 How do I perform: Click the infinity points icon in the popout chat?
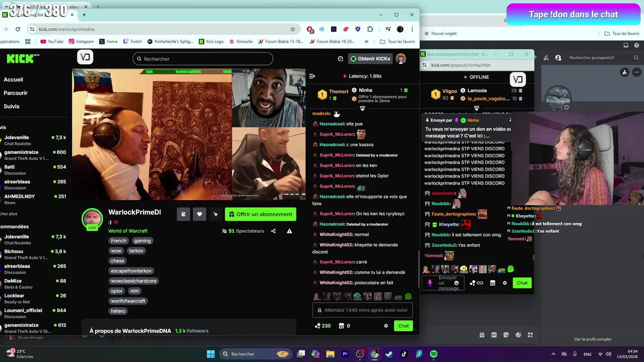[476, 283]
